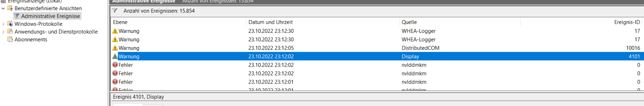Click the Anwendungs- und Dienstprotokolle folder icon

pos(10,32)
